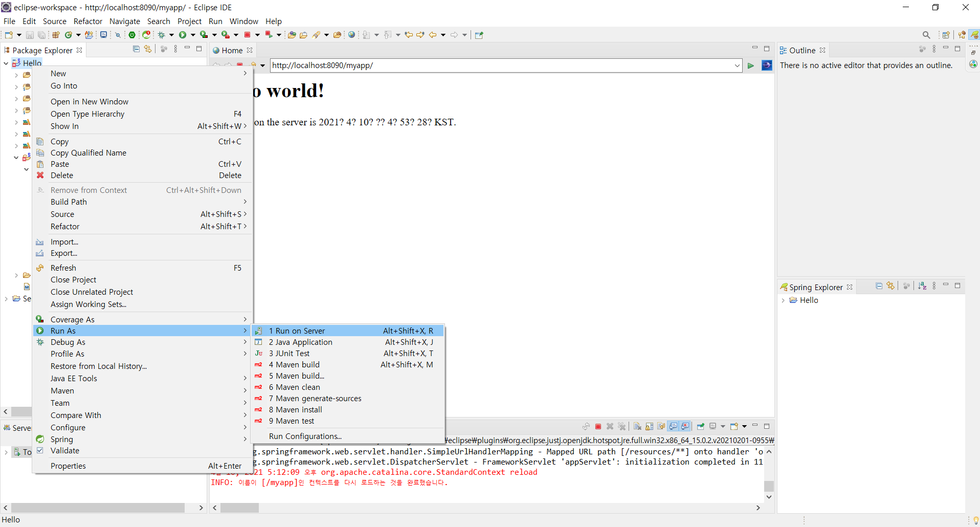Open the Window menu in menu bar
The image size is (980, 527).
tap(244, 21)
